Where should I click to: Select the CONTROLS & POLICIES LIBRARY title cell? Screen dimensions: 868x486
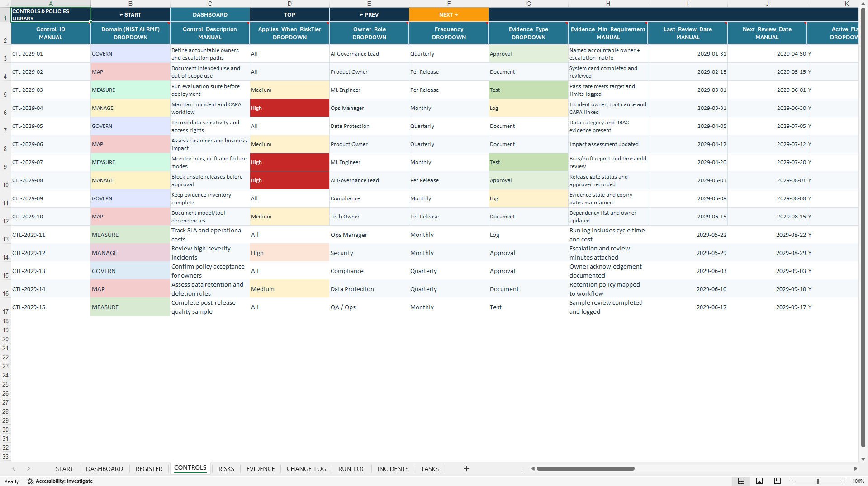point(51,14)
